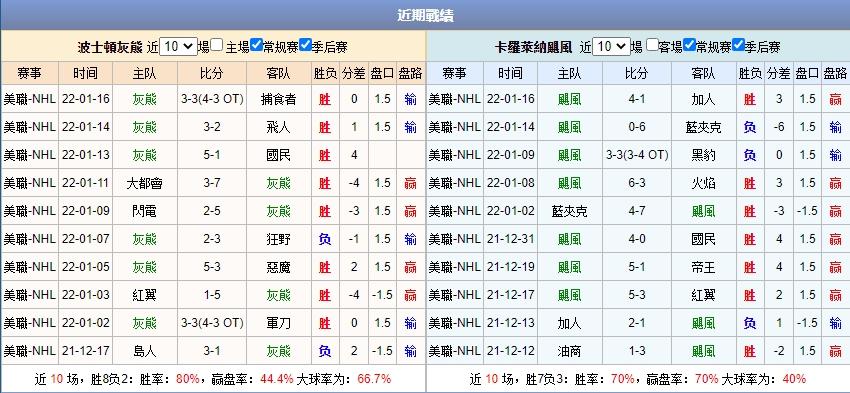Click 大都會 home team in left table

[x=145, y=183]
